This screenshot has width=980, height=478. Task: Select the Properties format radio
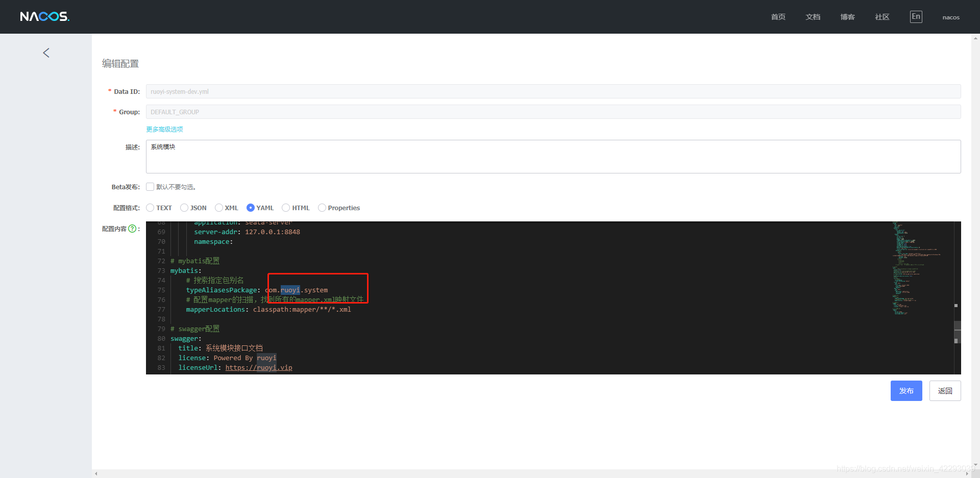pyautogui.click(x=322, y=208)
